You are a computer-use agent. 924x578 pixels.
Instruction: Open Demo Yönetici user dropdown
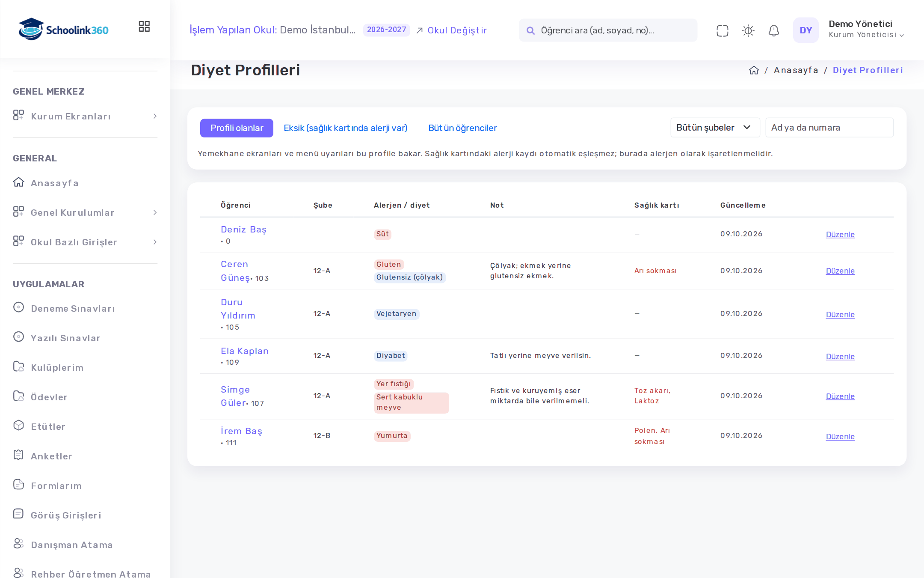(866, 29)
